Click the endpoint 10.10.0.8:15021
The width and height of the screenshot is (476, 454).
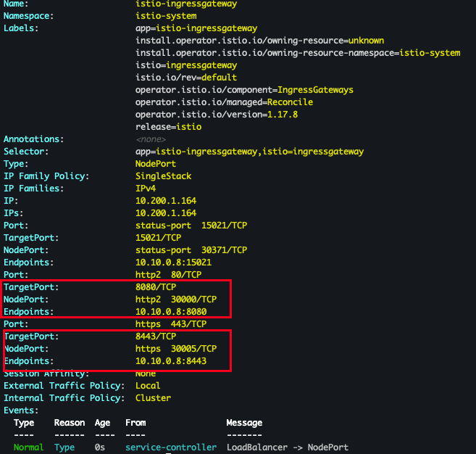(173, 263)
